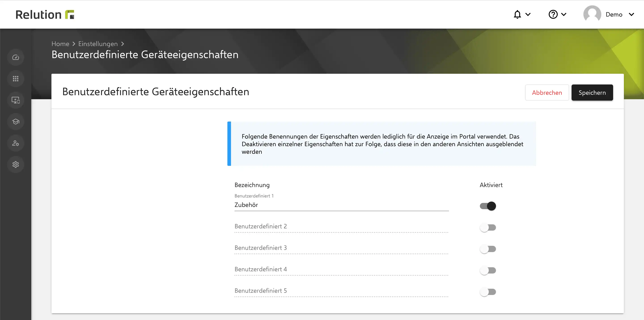The image size is (644, 320).
Task: Open the apps grid icon in sidebar
Action: pos(15,79)
